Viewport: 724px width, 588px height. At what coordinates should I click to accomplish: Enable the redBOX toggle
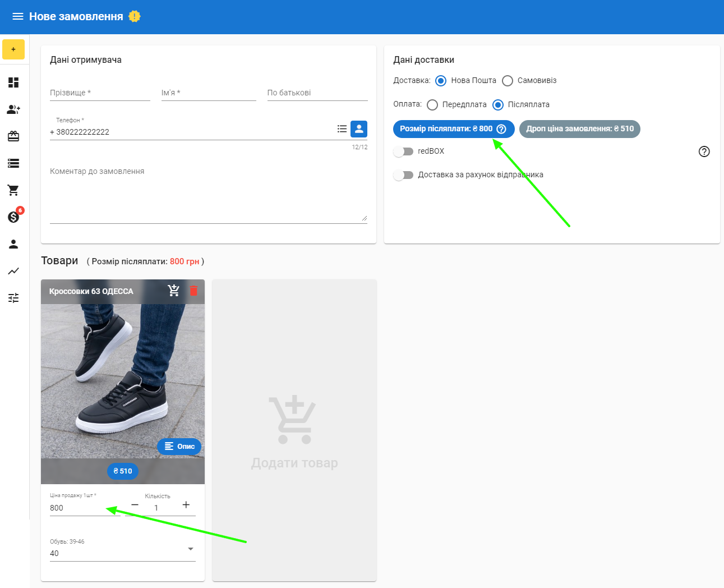(403, 151)
